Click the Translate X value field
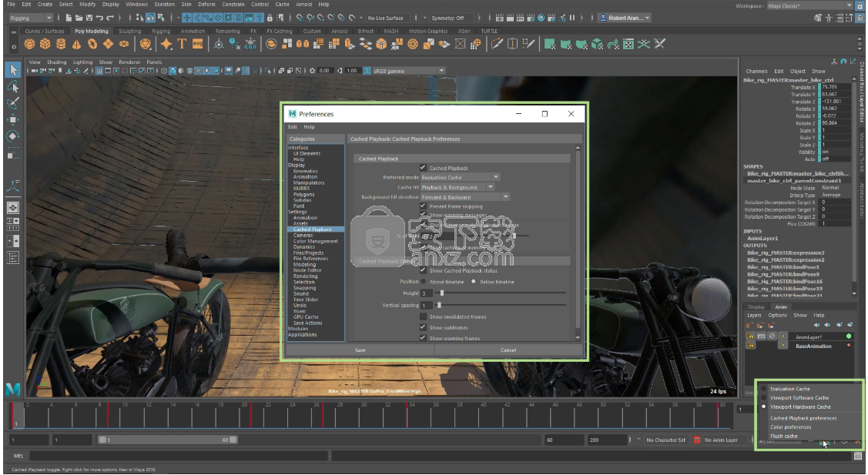 tap(835, 87)
